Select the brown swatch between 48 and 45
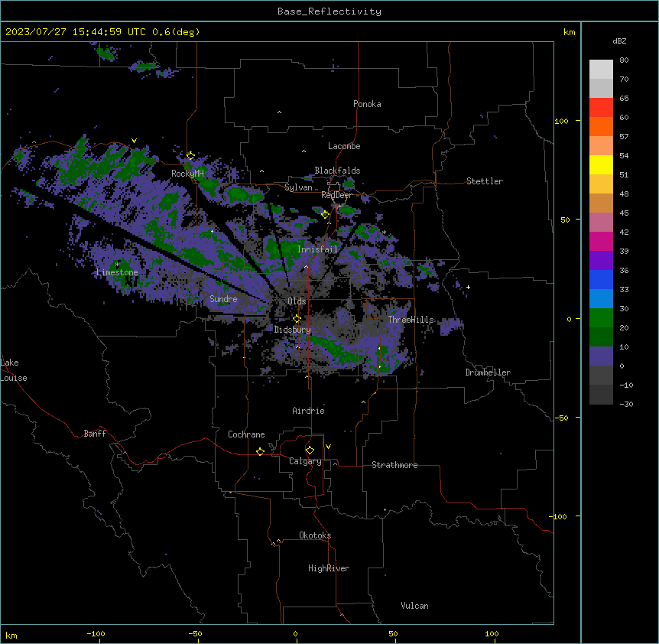 (x=601, y=203)
